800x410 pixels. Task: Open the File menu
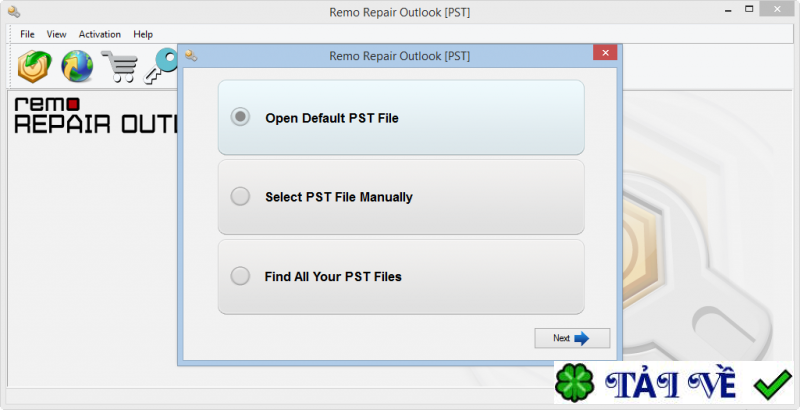(27, 34)
